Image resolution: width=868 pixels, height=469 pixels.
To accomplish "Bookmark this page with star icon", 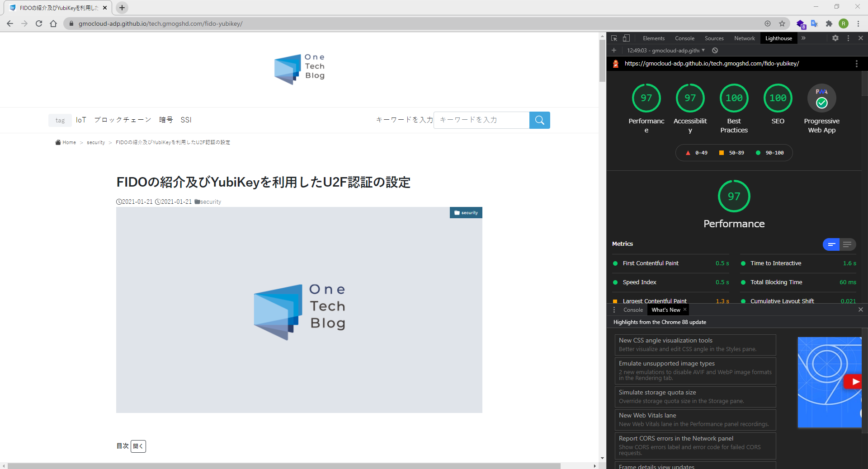I will [782, 23].
